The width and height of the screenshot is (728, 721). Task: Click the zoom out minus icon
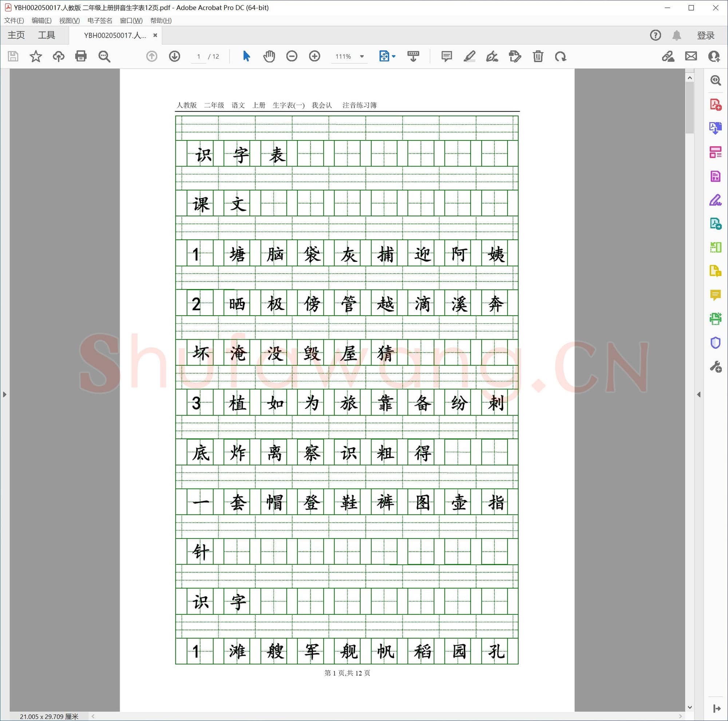[292, 56]
